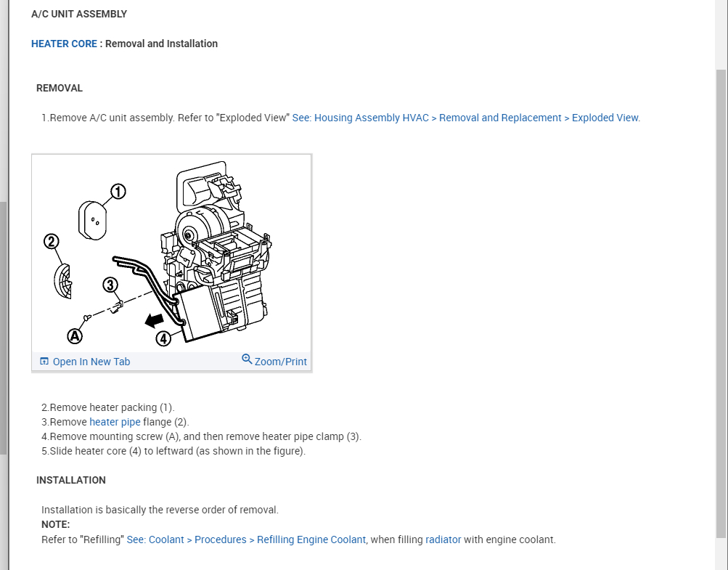
Task: Click callout number 4 in the diagram
Action: click(x=163, y=338)
